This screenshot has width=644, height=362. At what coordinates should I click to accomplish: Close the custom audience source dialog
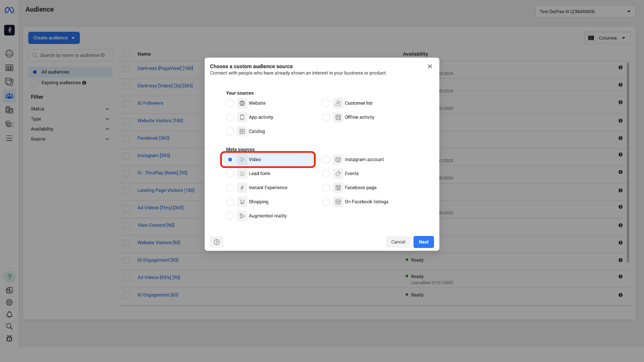pyautogui.click(x=430, y=66)
